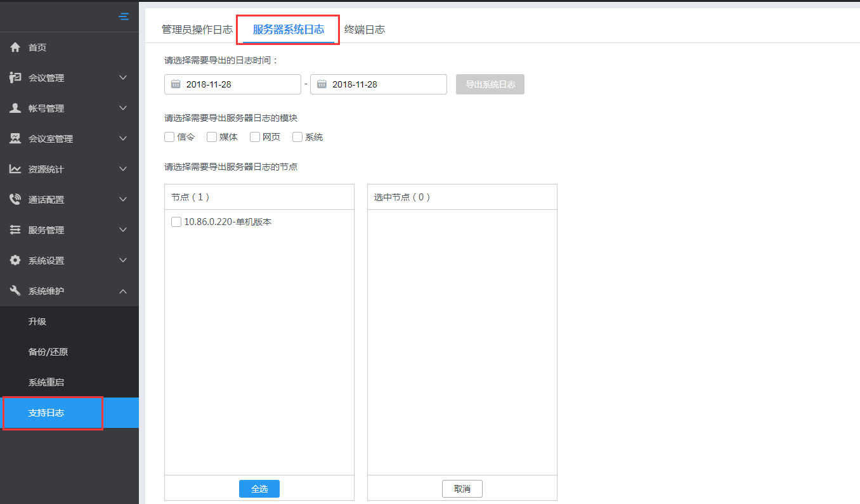The height and width of the screenshot is (504, 860).
Task: Expand 帐号管理 with its chevron
Action: (123, 108)
